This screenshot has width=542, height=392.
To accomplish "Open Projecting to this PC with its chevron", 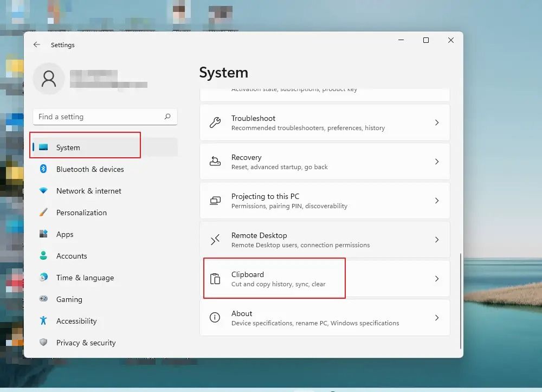I will [x=437, y=200].
